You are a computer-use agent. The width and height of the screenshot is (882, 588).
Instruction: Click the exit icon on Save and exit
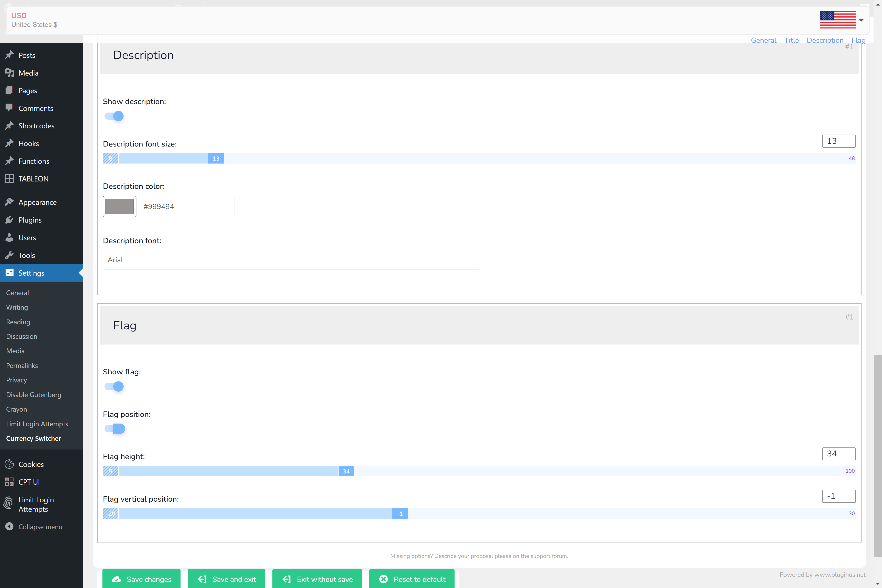[x=202, y=579]
